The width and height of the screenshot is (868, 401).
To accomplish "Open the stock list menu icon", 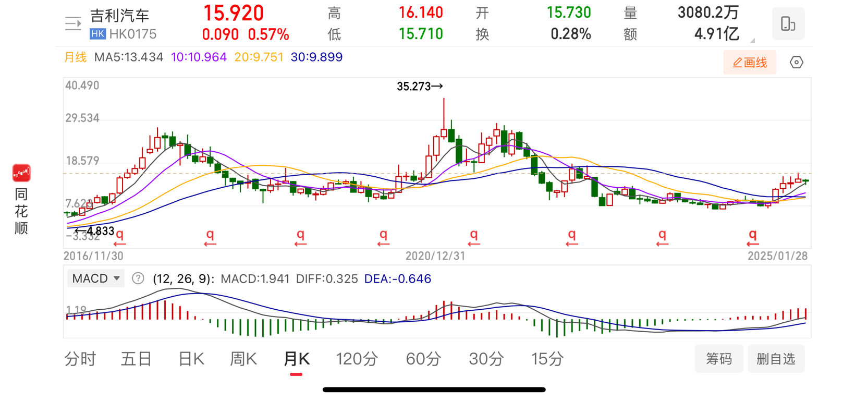I will 73,23.
